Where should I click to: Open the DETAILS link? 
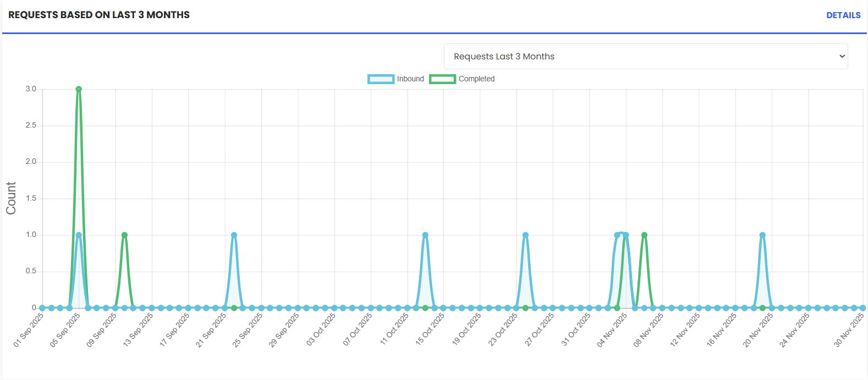pos(843,15)
